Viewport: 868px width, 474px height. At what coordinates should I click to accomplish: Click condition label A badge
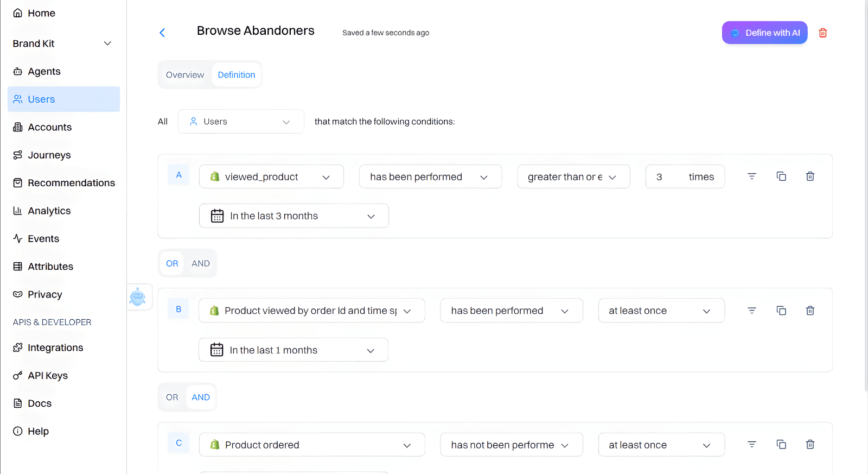coord(178,175)
